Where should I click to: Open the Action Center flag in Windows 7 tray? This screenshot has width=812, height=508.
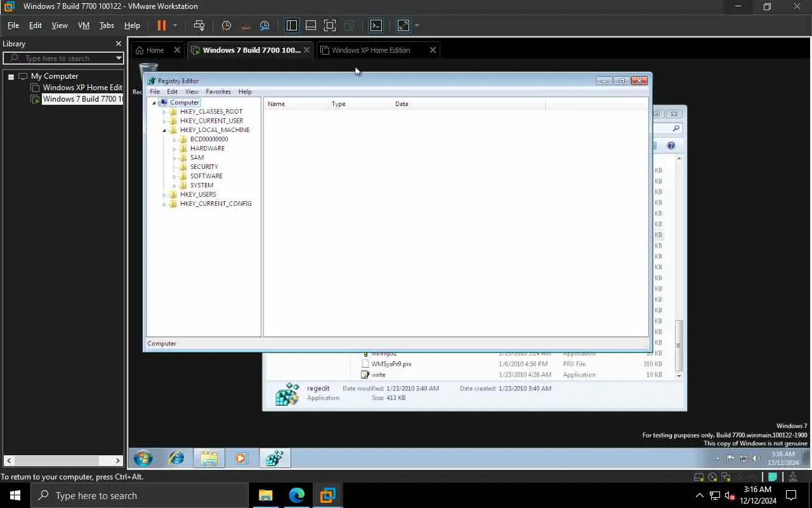coord(731,458)
